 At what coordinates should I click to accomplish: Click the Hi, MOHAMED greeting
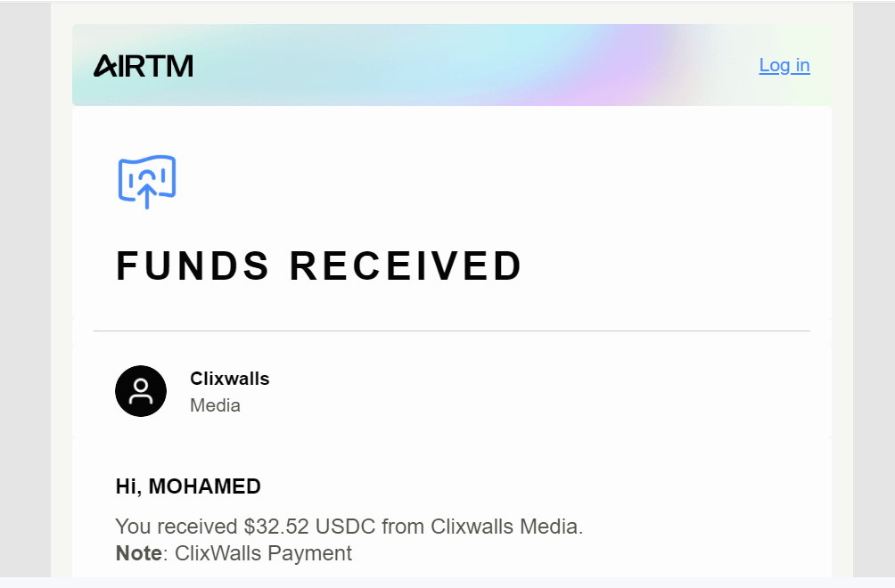click(188, 486)
